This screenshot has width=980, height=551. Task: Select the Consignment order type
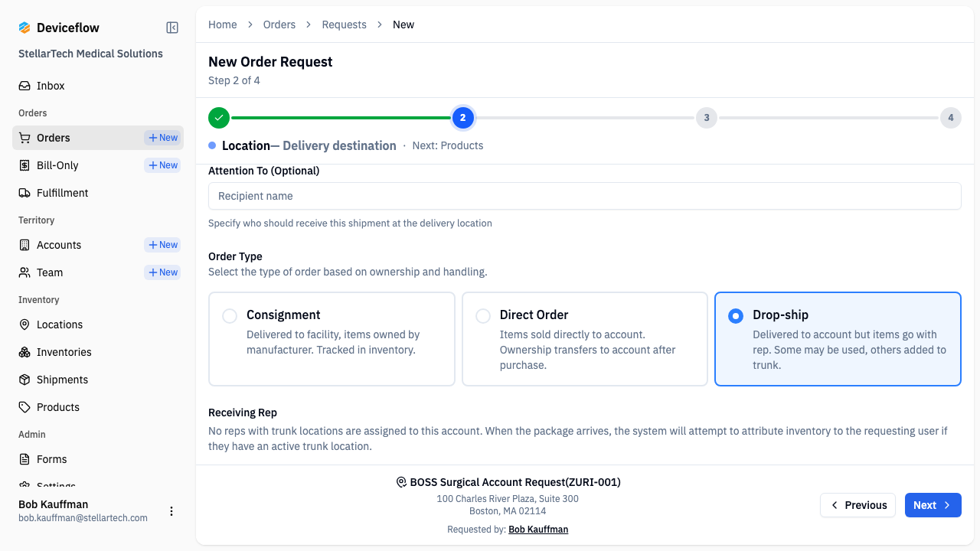[x=332, y=339]
